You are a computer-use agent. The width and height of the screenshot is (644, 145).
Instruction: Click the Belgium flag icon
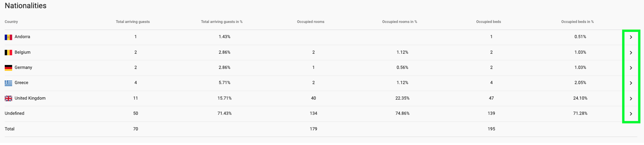point(8,52)
